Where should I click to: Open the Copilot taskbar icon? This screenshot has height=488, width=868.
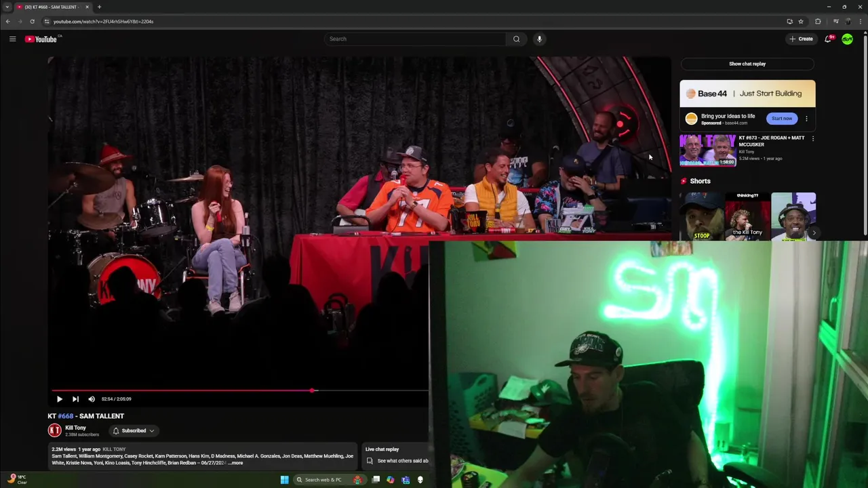[x=391, y=480]
